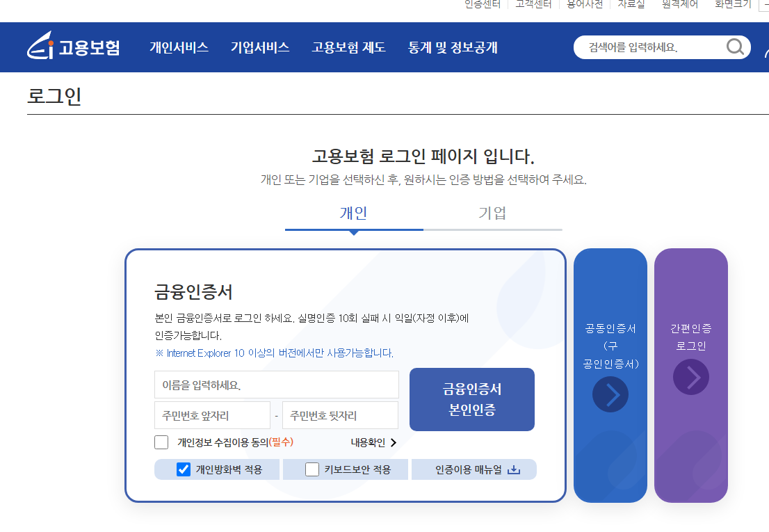Open 인증이용 매뉴얼 download button
Screen dimensions: 769x532
[473, 469]
